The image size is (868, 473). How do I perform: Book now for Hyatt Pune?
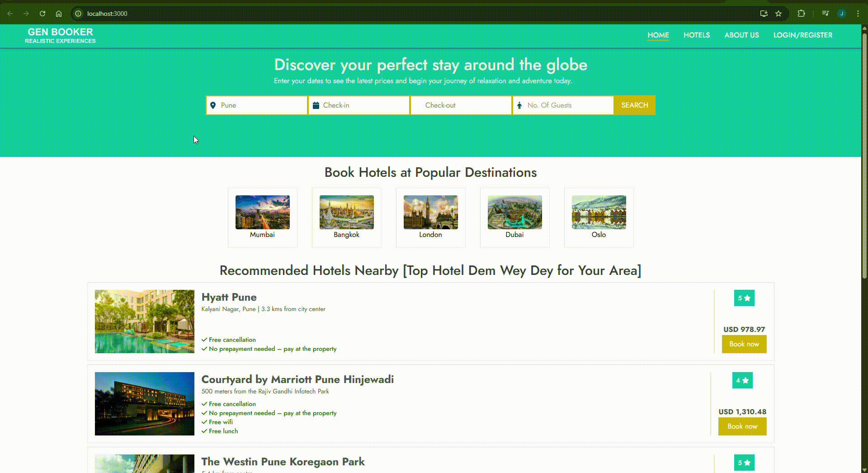(x=744, y=344)
